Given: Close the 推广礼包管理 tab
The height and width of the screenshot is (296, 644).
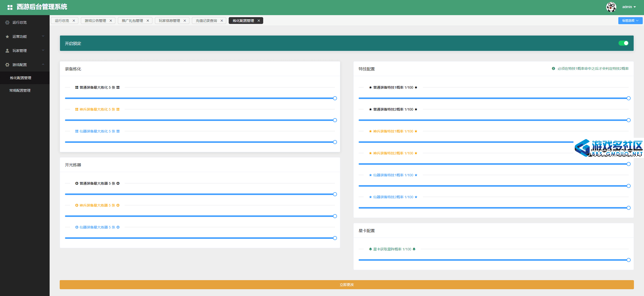Looking at the screenshot, I should pyautogui.click(x=148, y=21).
